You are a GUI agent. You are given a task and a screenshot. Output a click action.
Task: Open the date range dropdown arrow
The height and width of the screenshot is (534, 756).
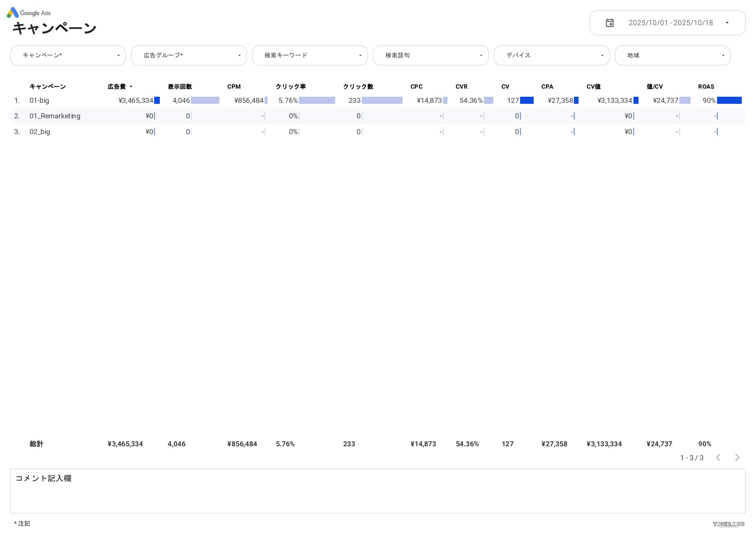727,23
